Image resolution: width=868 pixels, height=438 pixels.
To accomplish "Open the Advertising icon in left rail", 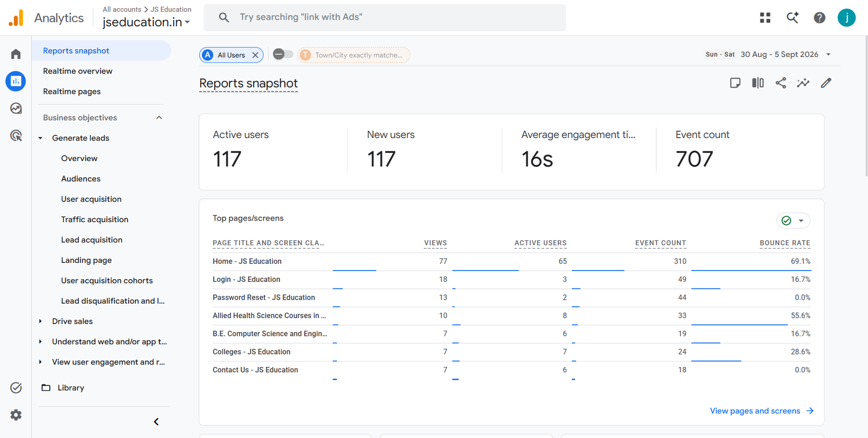I will [16, 136].
